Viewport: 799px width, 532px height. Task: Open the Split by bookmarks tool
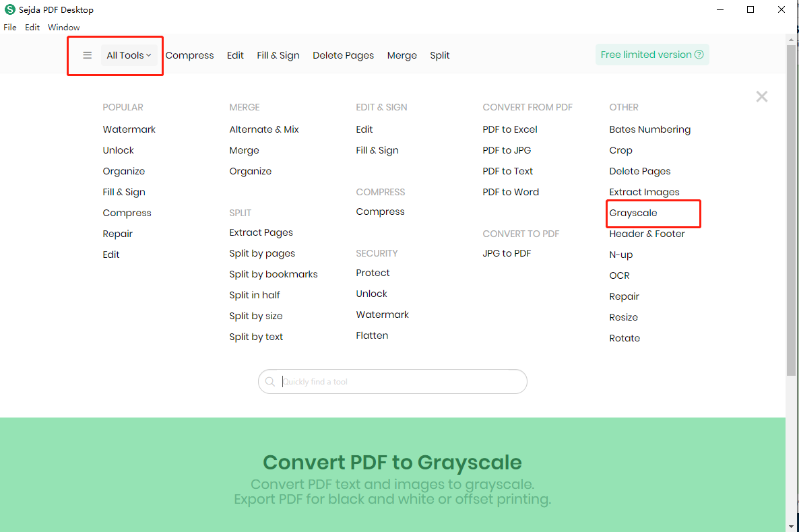(273, 274)
